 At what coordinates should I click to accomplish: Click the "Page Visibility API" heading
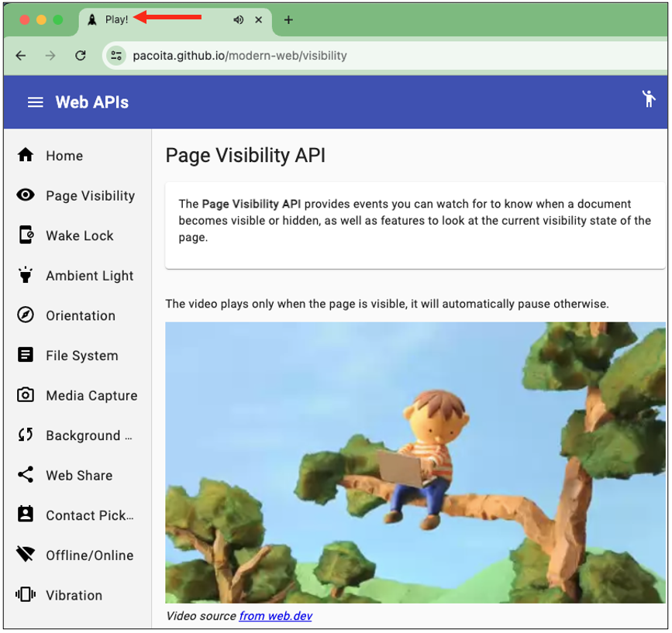pos(246,155)
